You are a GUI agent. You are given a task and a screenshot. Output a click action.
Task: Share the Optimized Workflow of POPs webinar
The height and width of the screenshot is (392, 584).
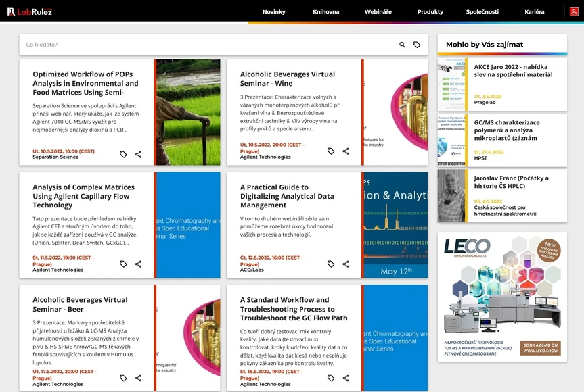pyautogui.click(x=139, y=154)
